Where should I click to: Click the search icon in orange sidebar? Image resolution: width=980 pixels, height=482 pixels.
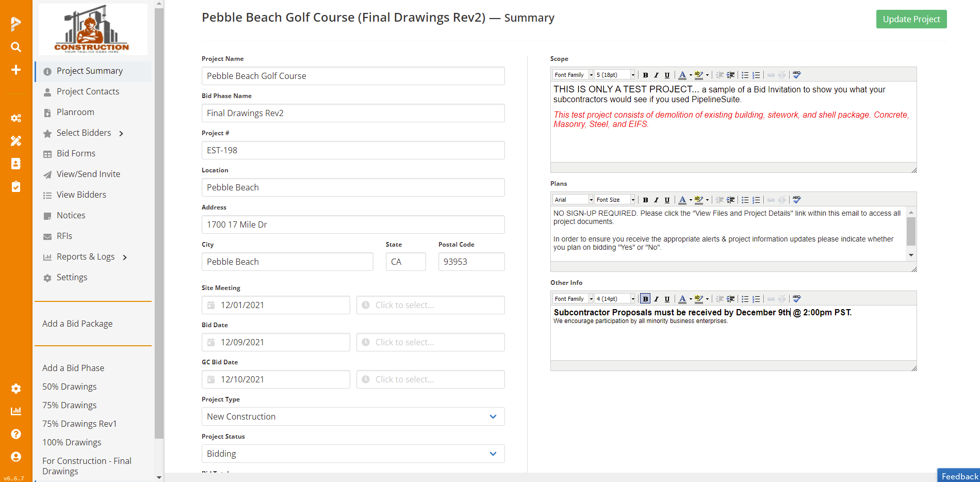[16, 47]
